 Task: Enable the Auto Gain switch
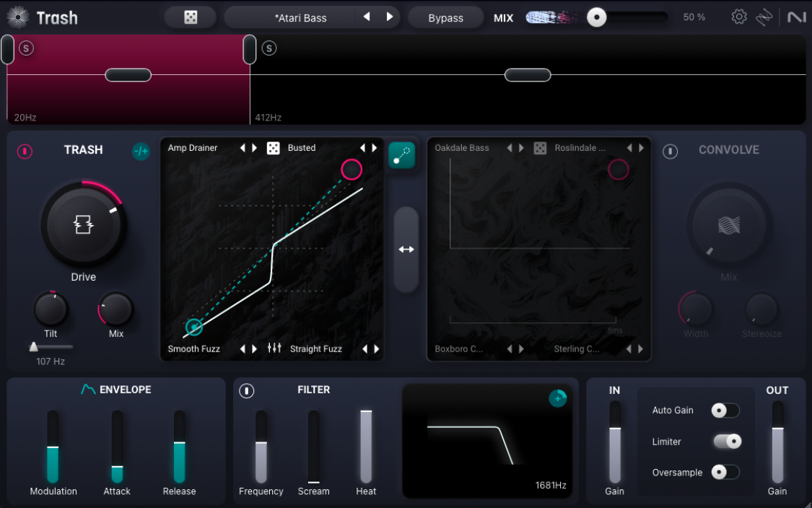coord(725,411)
